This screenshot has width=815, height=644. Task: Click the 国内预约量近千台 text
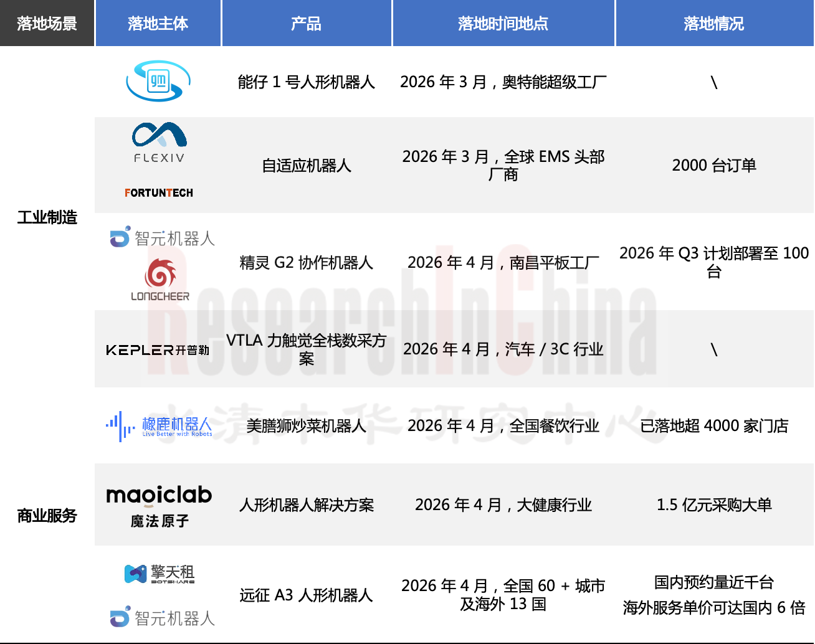(715, 583)
